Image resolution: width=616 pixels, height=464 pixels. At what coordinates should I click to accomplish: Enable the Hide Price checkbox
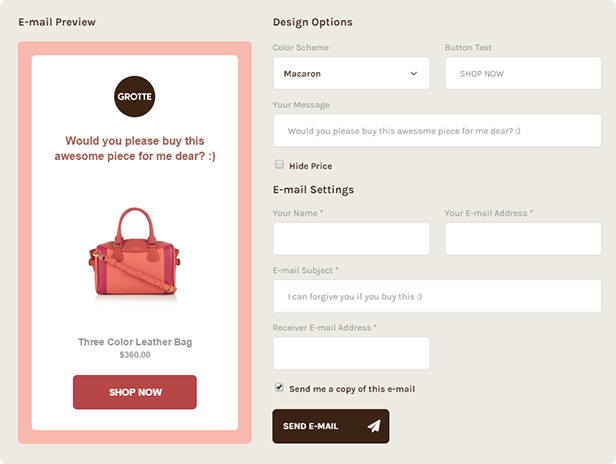279,165
